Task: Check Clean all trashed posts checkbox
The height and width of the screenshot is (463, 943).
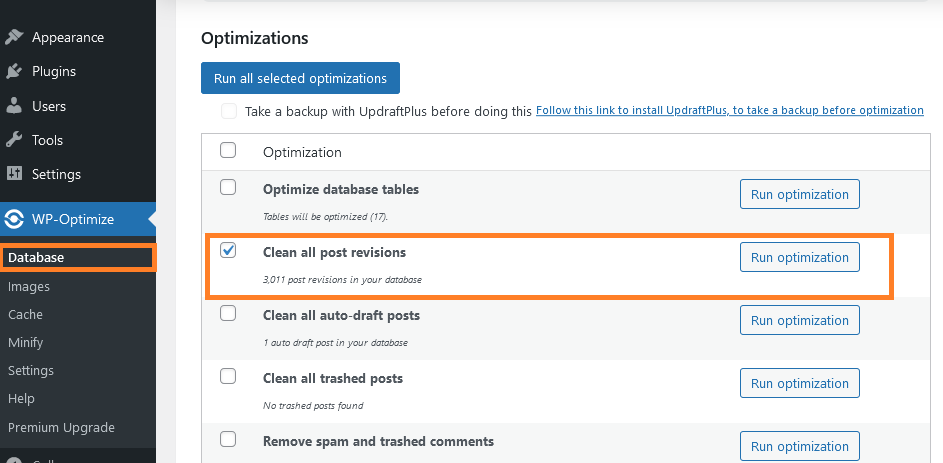Action: 228,376
